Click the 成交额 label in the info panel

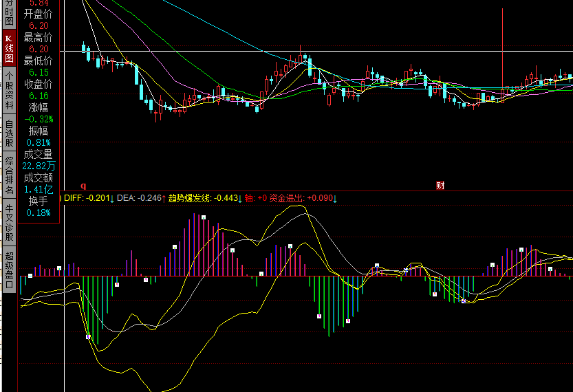pos(39,177)
